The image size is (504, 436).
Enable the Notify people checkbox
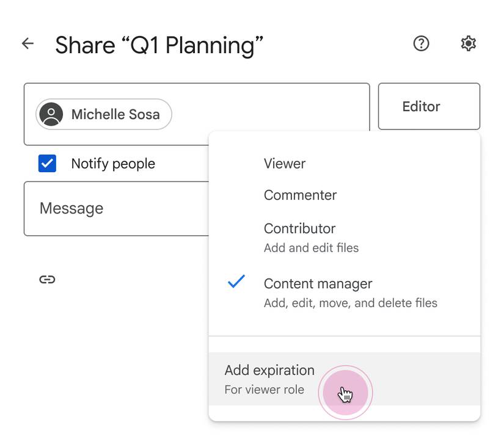coord(47,163)
